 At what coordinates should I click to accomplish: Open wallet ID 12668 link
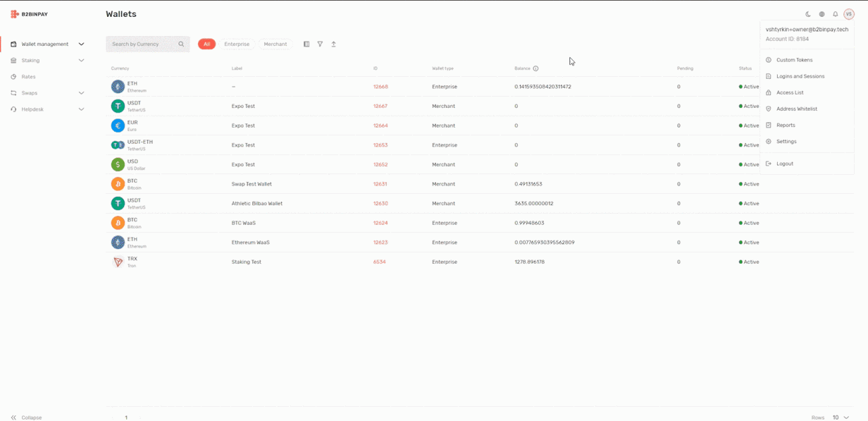pyautogui.click(x=380, y=87)
